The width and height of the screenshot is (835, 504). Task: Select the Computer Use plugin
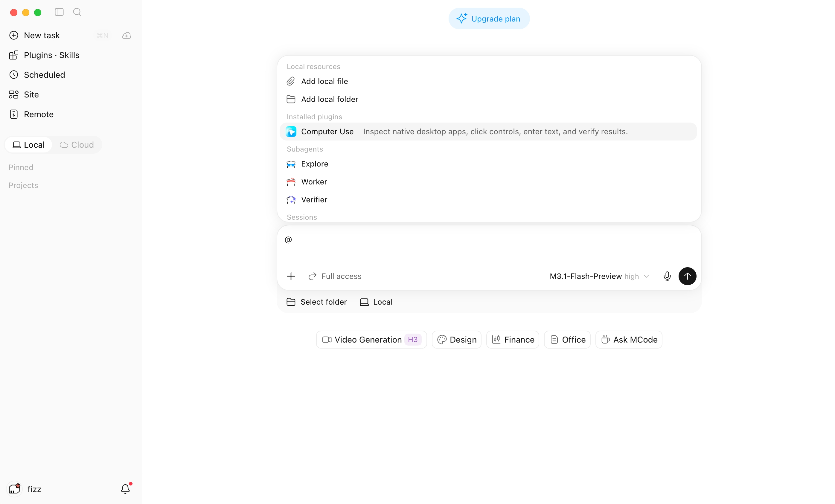[x=488, y=132]
